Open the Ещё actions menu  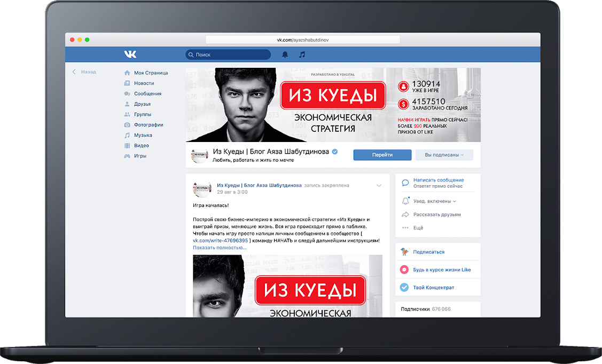point(418,228)
